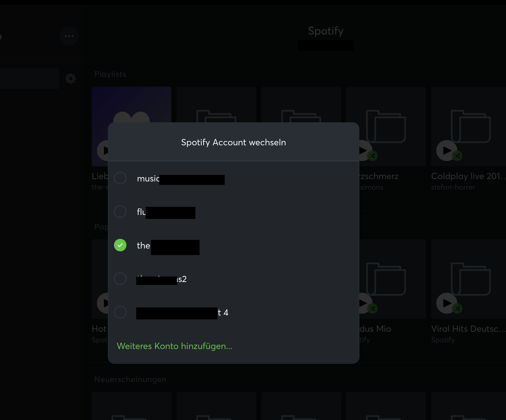Shuffle the Modus Mio playlist
The width and height of the screenshot is (506, 420).
(372, 308)
